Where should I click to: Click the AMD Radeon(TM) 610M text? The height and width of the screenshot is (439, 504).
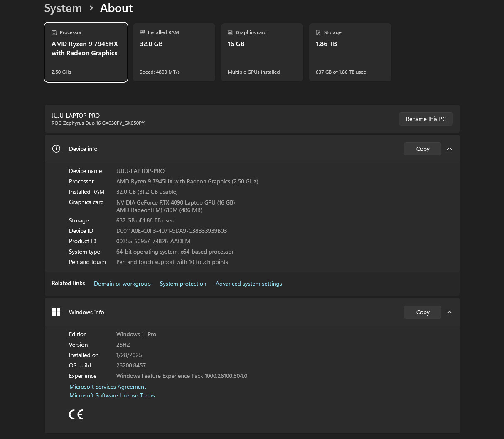(160, 210)
